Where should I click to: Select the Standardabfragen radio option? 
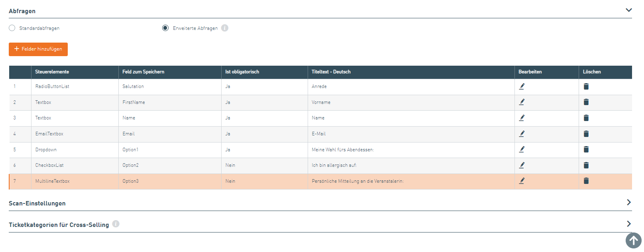[12, 28]
